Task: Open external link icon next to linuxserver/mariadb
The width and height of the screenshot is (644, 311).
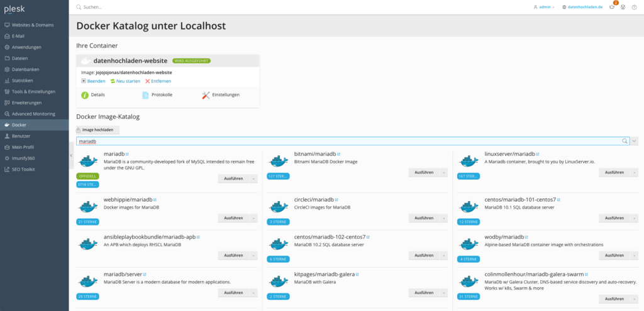Action: 538,155
